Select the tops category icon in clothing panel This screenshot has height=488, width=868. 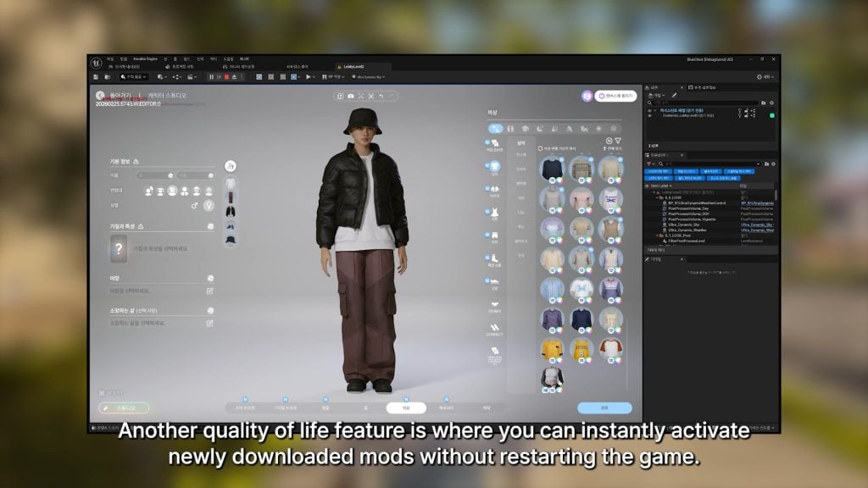pos(494,166)
